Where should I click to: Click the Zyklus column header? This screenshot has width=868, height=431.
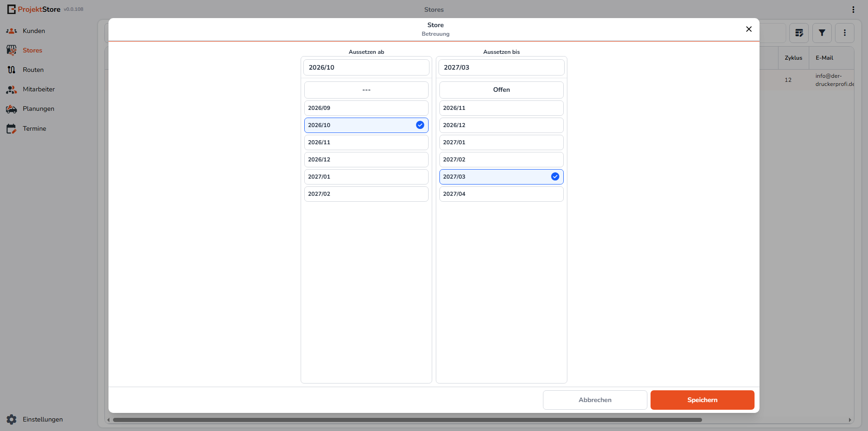point(793,58)
